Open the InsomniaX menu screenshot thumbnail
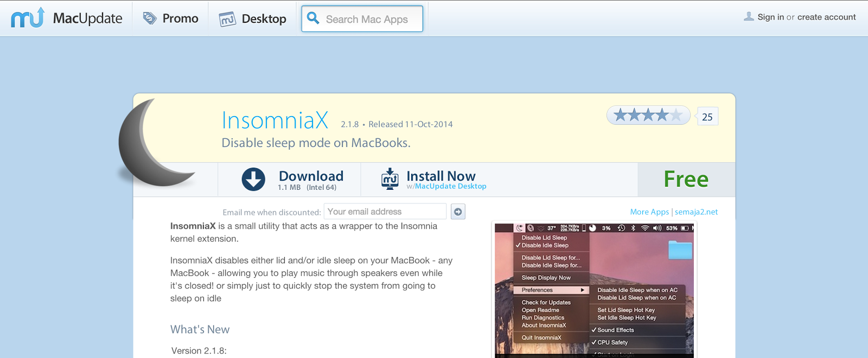This screenshot has height=358, width=868. click(x=594, y=290)
